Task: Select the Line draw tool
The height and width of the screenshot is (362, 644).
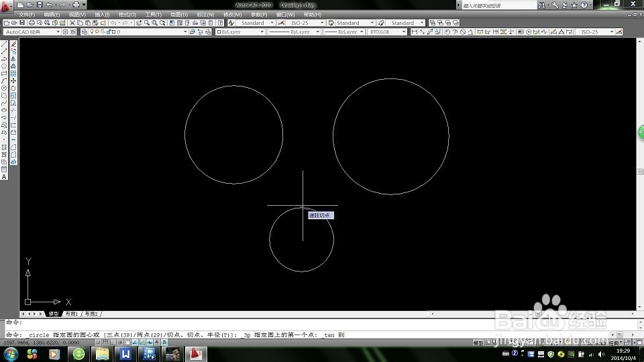Action: 4,44
